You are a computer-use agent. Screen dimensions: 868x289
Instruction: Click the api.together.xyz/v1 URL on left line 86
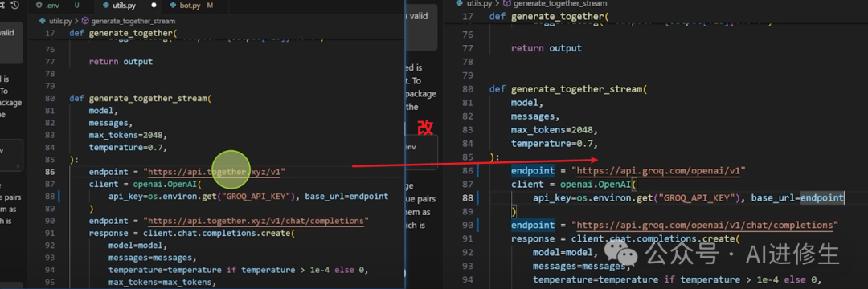(x=215, y=172)
